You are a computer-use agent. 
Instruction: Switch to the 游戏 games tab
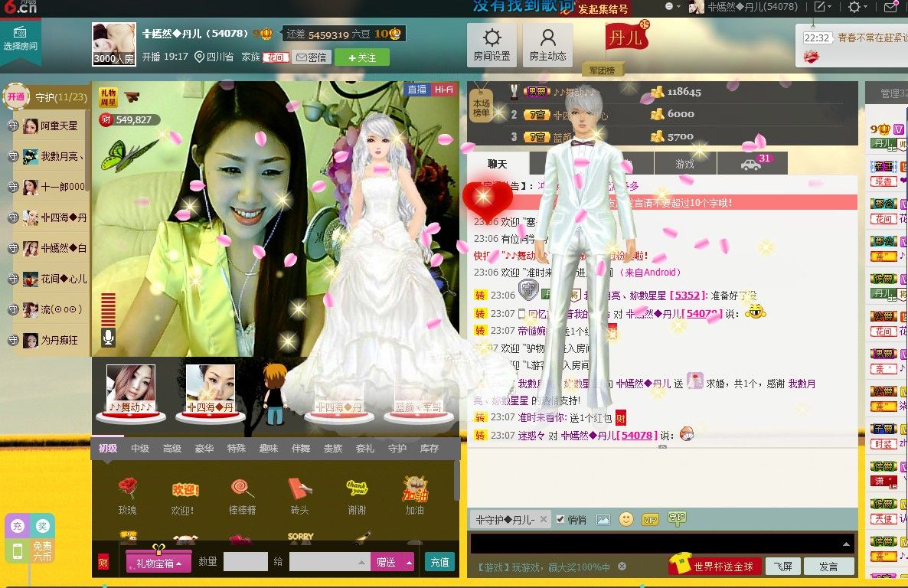(x=685, y=164)
